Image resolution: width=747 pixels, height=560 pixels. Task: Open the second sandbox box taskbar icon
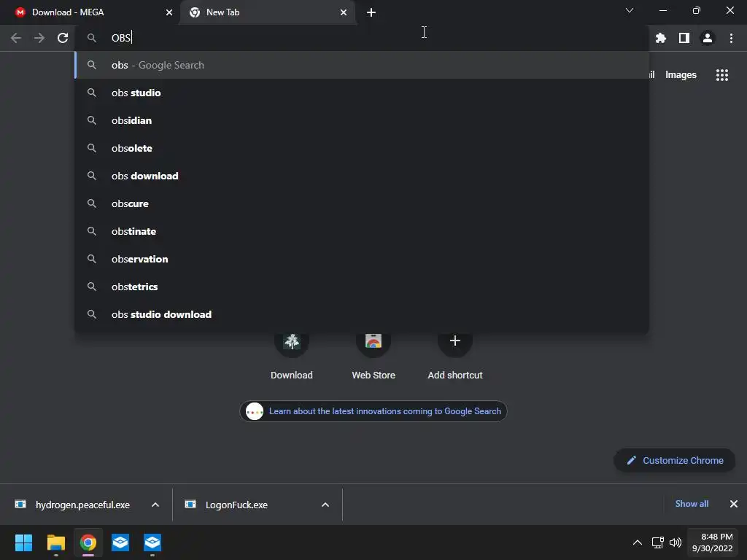(x=152, y=542)
